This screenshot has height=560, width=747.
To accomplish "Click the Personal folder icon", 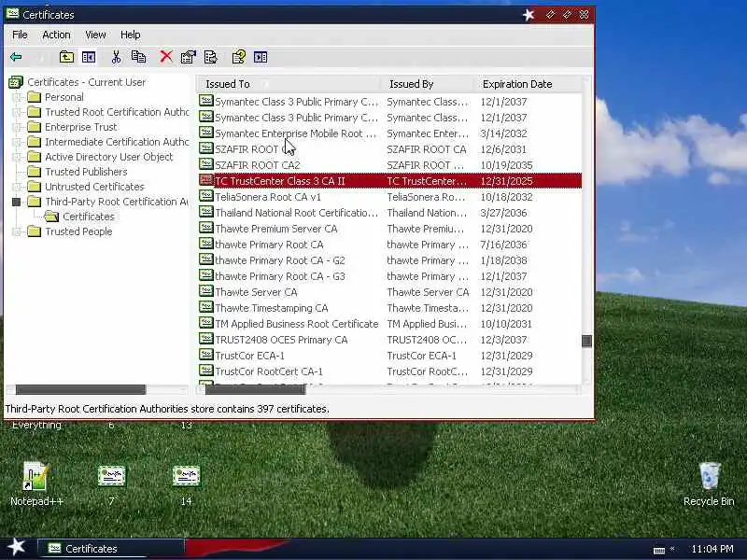I will tap(35, 97).
